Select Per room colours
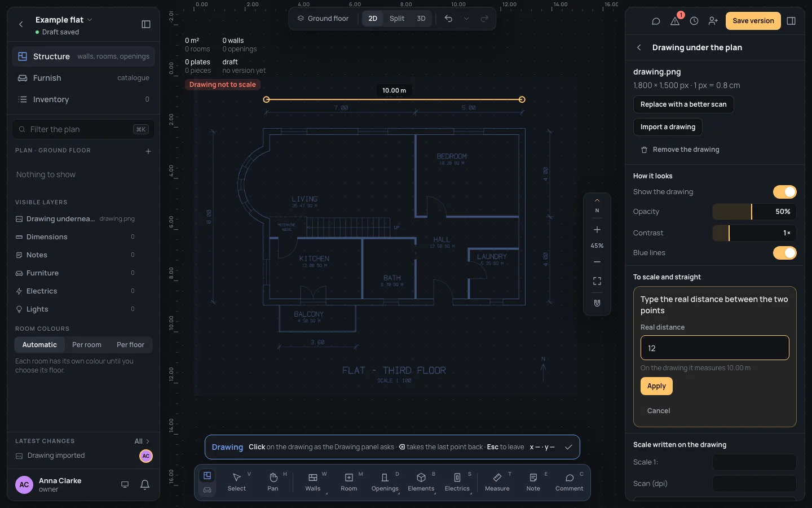 [x=87, y=345]
